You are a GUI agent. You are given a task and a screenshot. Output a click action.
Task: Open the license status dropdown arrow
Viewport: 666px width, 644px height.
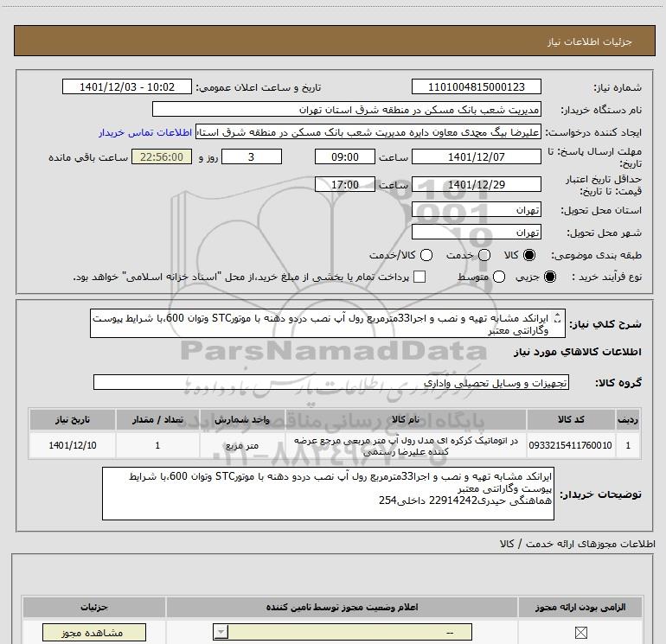(221, 632)
